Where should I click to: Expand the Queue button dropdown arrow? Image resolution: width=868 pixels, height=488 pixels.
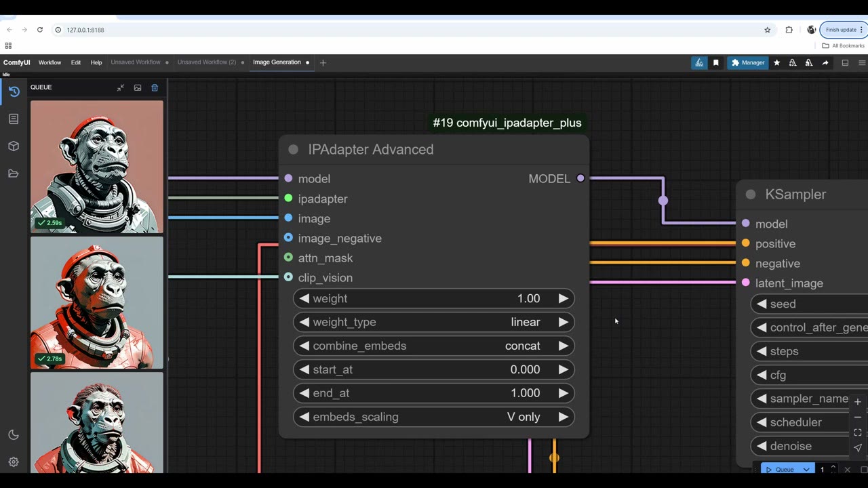(806, 470)
